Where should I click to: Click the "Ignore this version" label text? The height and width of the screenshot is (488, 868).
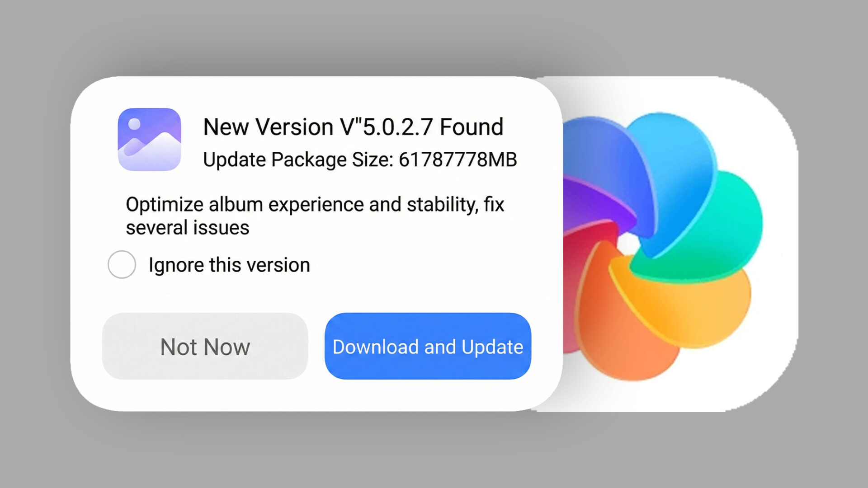tap(229, 265)
